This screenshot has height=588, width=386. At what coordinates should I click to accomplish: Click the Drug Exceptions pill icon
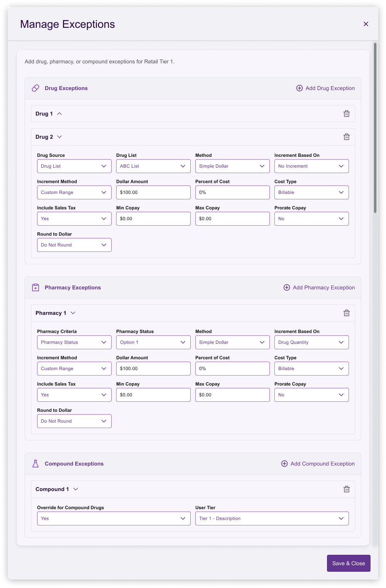click(x=36, y=88)
